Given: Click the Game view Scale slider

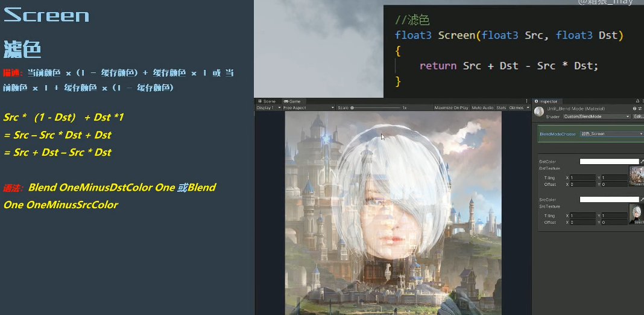Looking at the screenshot, I should click(376, 108).
